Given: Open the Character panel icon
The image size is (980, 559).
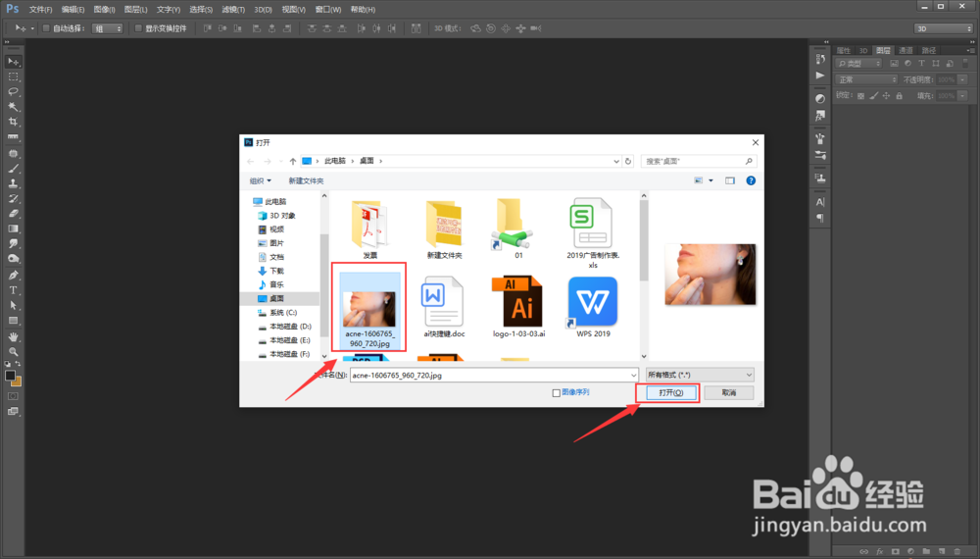Looking at the screenshot, I should coord(820,202).
